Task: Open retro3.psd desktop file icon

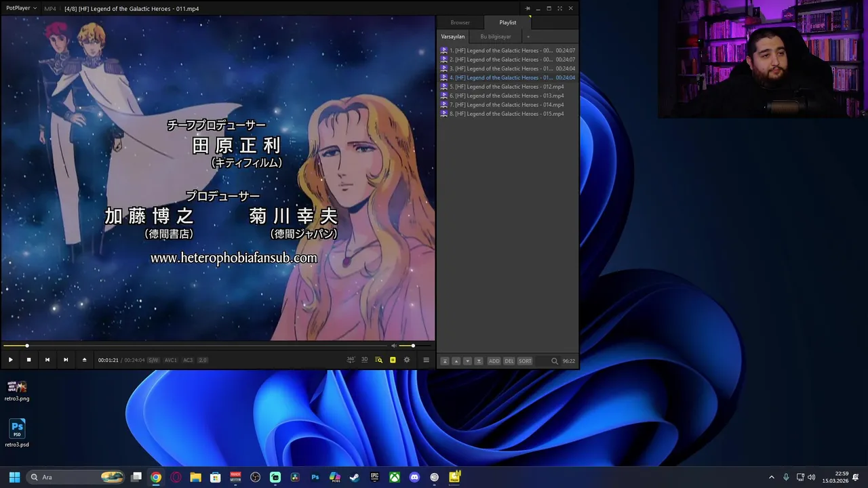Action: click(x=17, y=434)
